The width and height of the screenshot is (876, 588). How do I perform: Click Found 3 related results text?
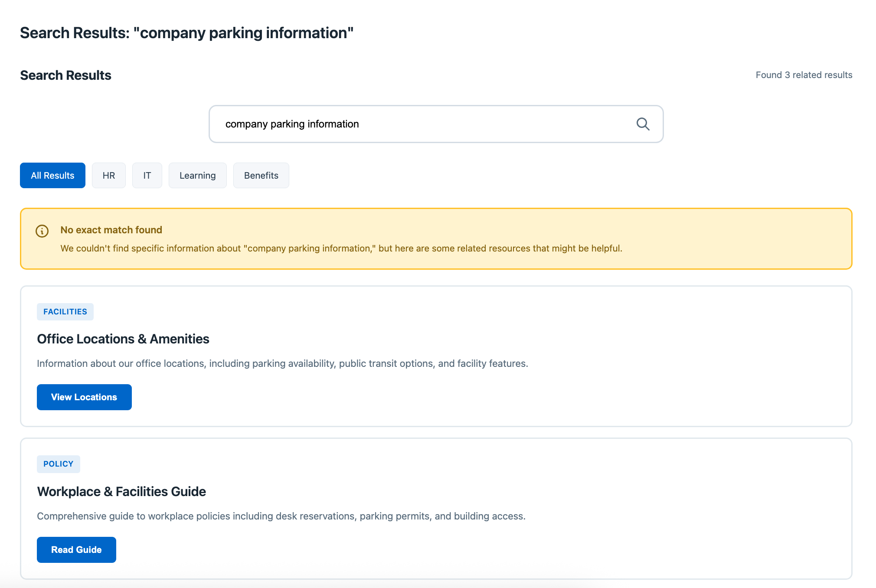[x=804, y=75]
